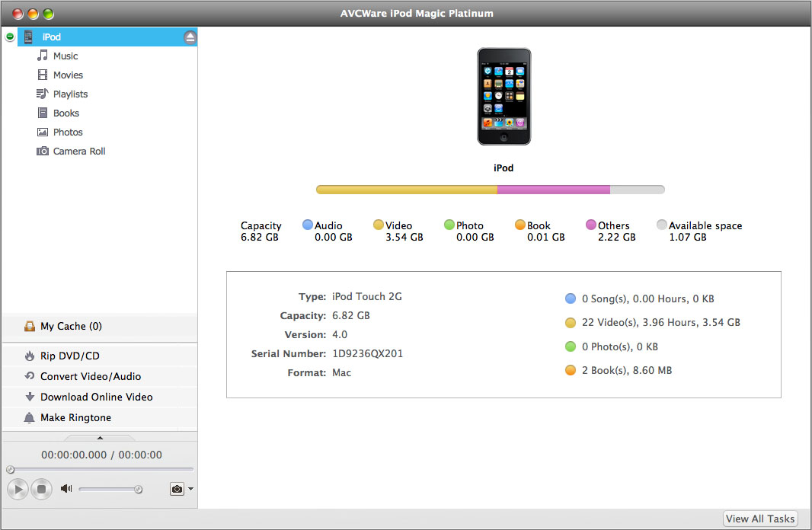This screenshot has height=530, width=812.
Task: Open the Music library
Action: pyautogui.click(x=66, y=56)
